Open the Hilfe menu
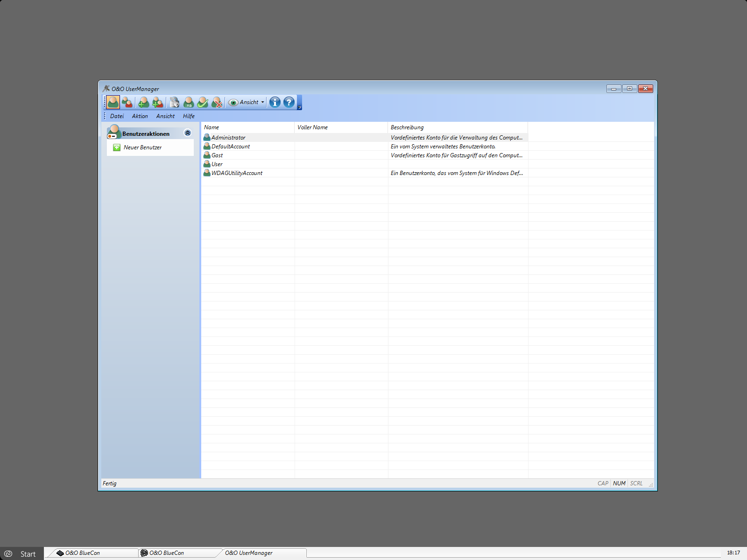The width and height of the screenshot is (747, 560). pyautogui.click(x=189, y=116)
